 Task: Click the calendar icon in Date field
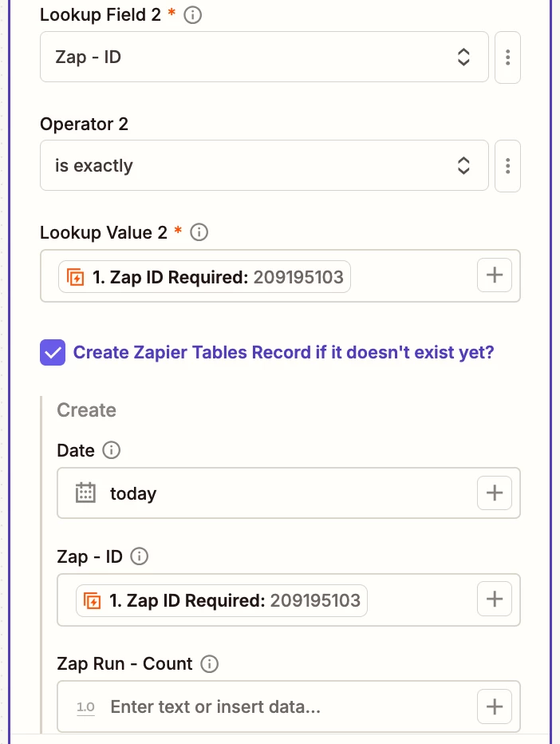pos(85,493)
